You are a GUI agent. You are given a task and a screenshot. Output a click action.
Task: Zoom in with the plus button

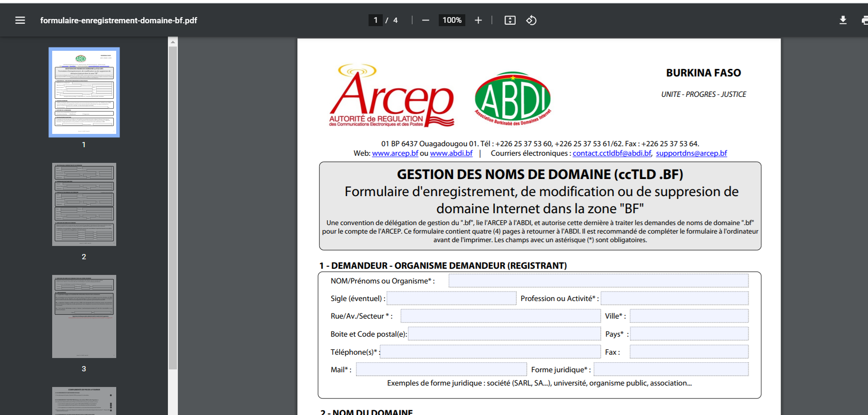click(x=478, y=20)
